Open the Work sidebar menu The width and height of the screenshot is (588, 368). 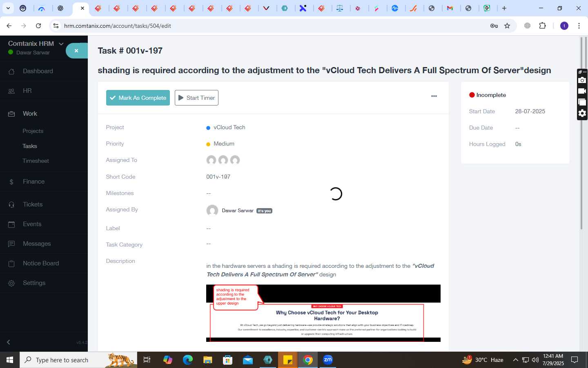[30, 114]
